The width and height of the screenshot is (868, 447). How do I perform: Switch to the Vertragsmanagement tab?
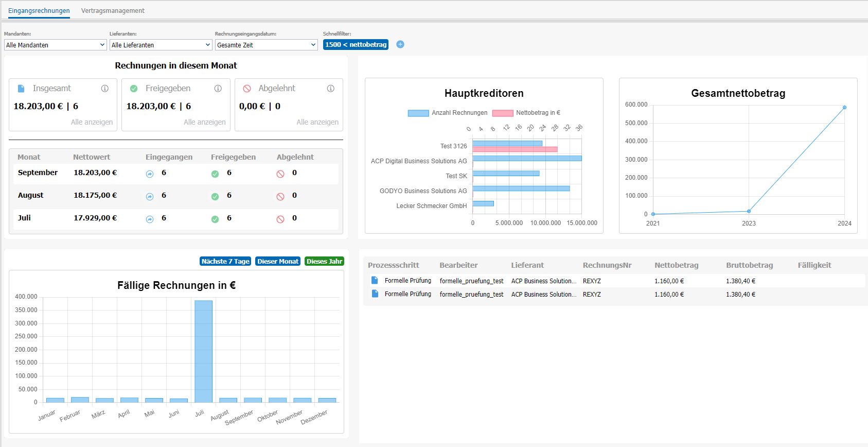coord(113,10)
